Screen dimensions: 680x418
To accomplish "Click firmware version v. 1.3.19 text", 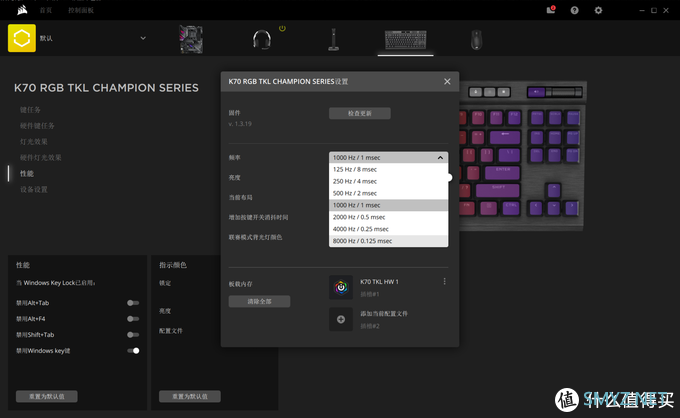I will tap(240, 124).
